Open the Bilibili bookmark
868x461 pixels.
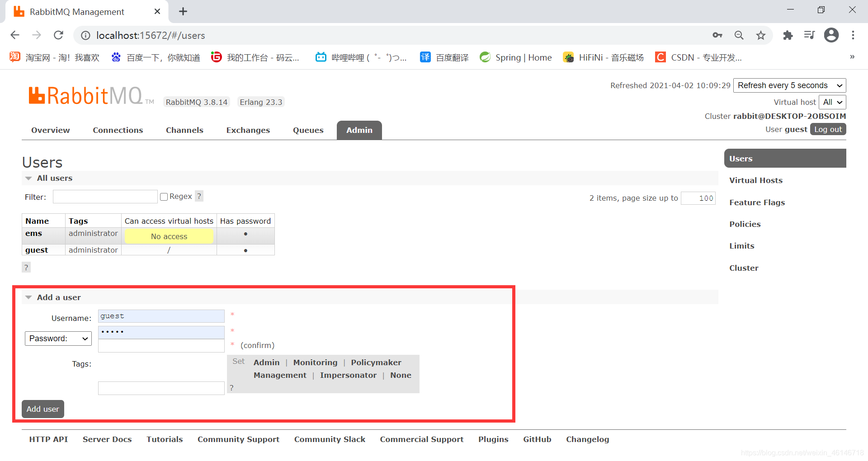coord(361,57)
